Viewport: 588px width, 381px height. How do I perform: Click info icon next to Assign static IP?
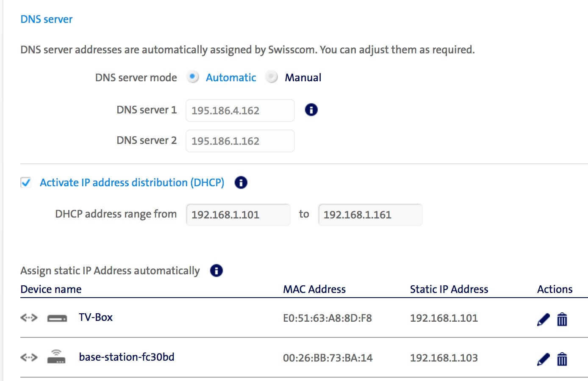[x=216, y=271]
